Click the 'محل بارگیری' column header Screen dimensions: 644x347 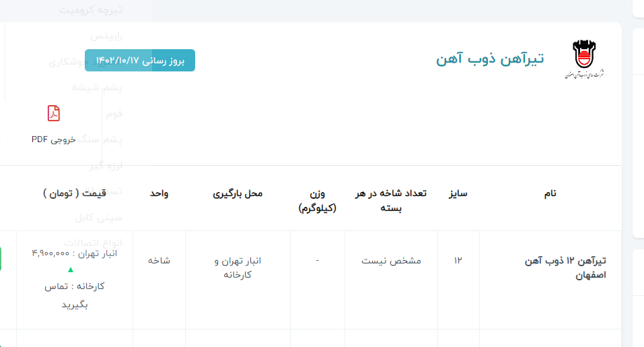(238, 194)
